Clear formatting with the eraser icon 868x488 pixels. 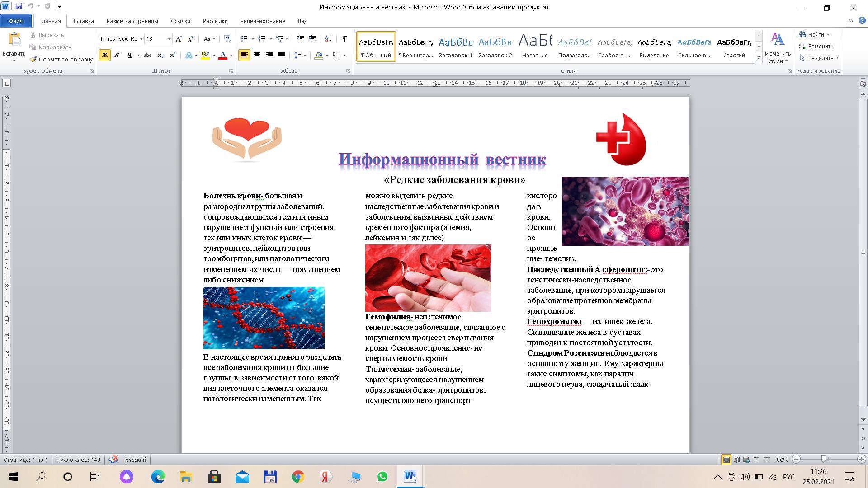tap(228, 39)
